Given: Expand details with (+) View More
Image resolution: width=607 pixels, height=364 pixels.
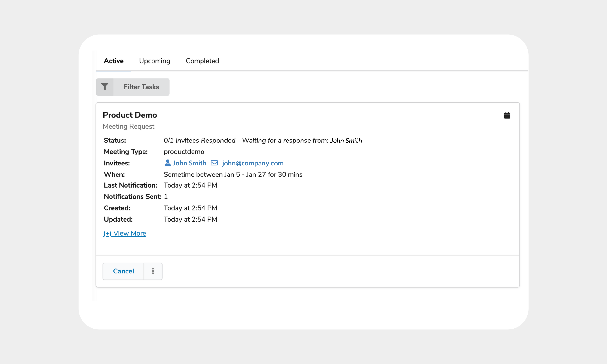Looking at the screenshot, I should click(x=125, y=233).
